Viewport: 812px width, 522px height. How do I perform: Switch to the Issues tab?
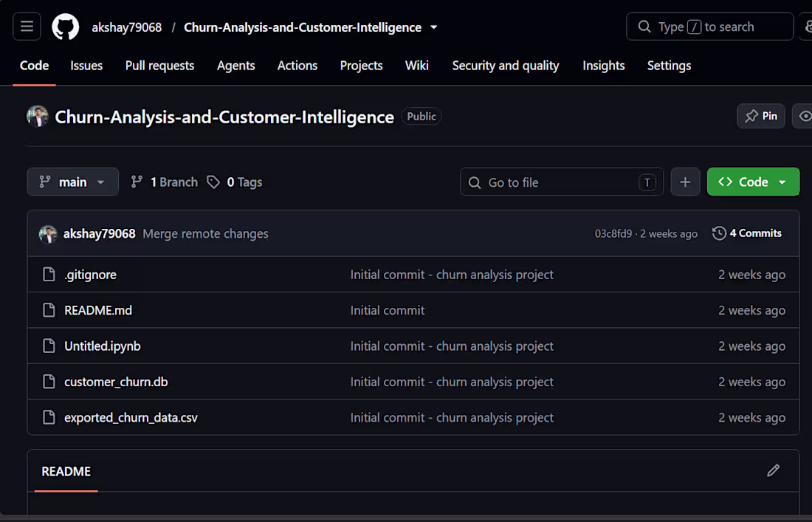(x=86, y=66)
